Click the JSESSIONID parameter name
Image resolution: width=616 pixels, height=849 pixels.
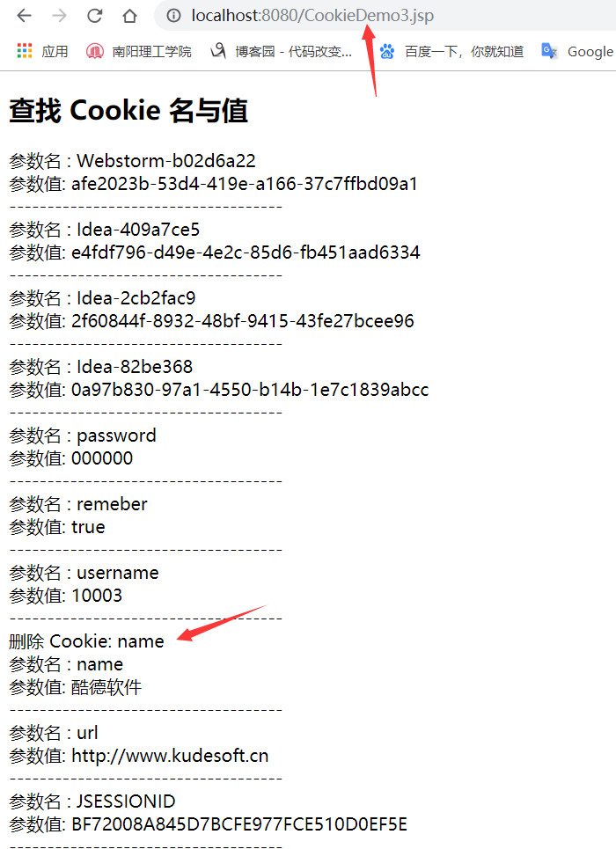tap(126, 801)
